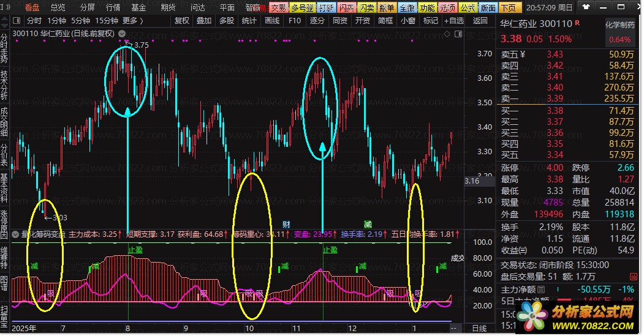The height and width of the screenshot is (336, 644).
Task: Open the red after-hours trading chart icon
Action: (x=633, y=277)
